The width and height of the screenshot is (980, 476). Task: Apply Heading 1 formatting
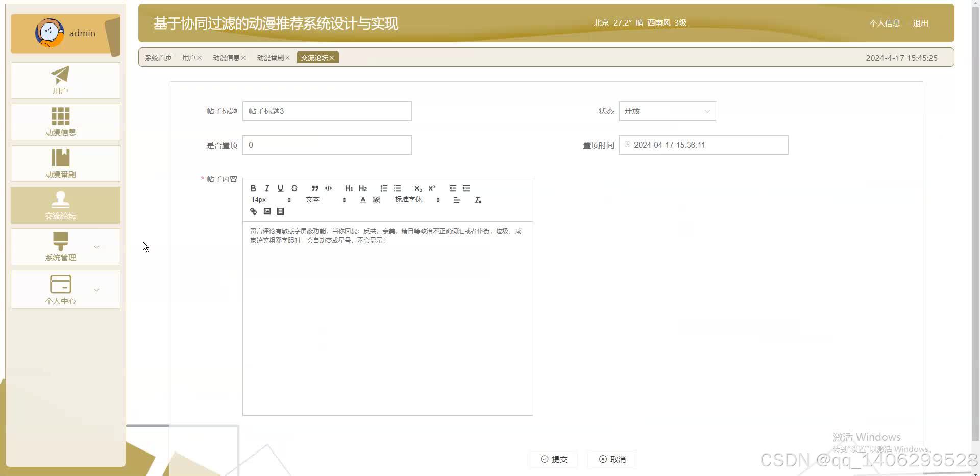pyautogui.click(x=349, y=188)
